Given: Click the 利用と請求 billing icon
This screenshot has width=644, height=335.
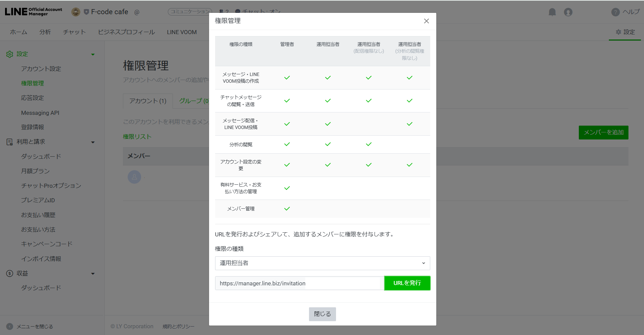Looking at the screenshot, I should pyautogui.click(x=9, y=142).
